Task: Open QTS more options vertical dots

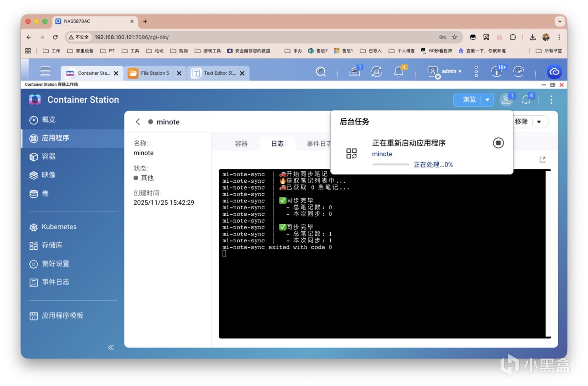Action: (x=476, y=71)
